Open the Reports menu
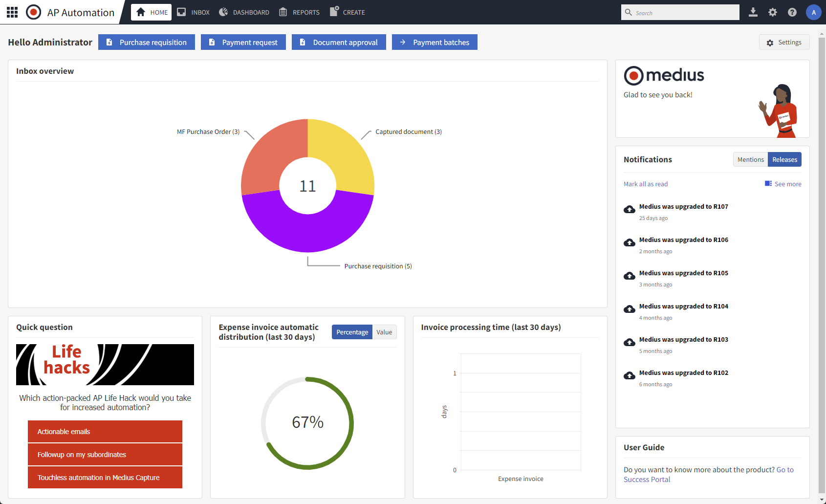Screen dimensions: 826x504 (x=299, y=12)
